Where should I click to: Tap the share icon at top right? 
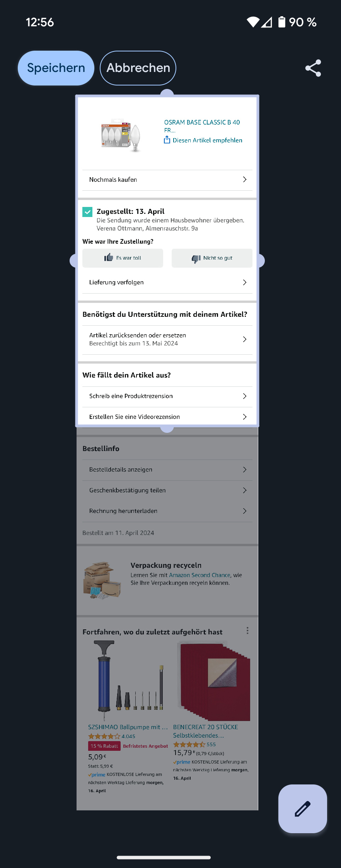313,68
